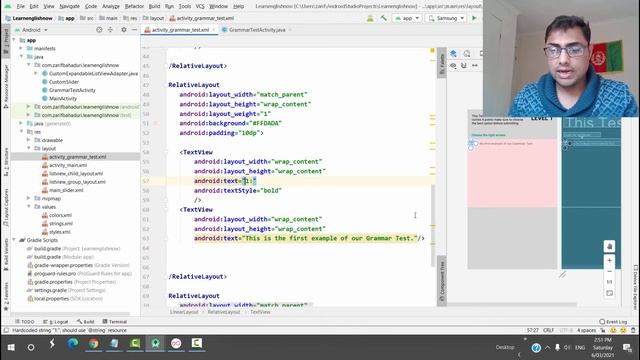640x360 pixels.
Task: Open the Refactor menu
Action: click(134, 6)
